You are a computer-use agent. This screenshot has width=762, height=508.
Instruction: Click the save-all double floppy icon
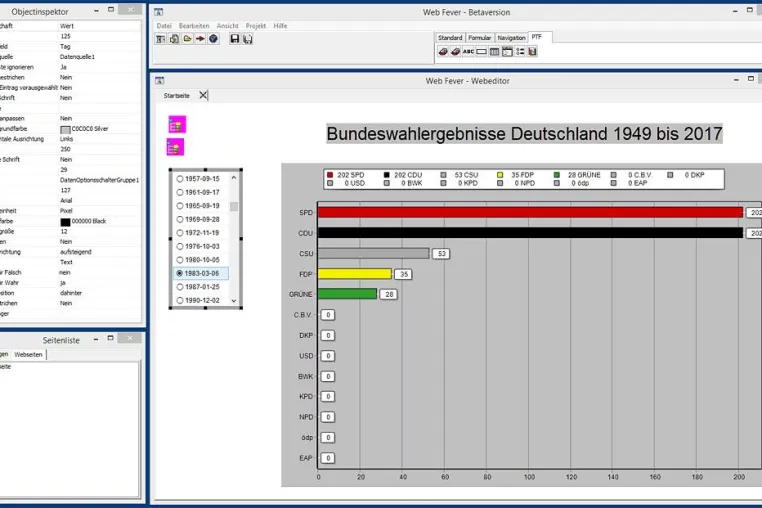[x=248, y=39]
